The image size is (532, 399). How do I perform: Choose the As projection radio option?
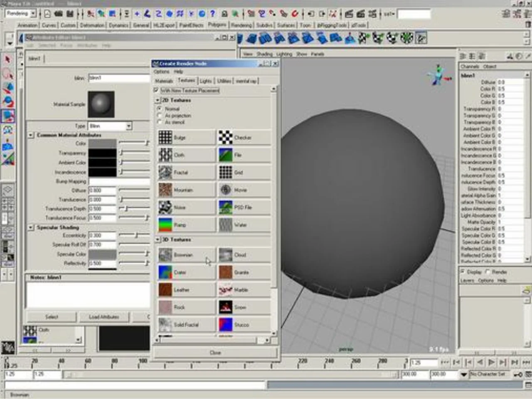point(159,116)
